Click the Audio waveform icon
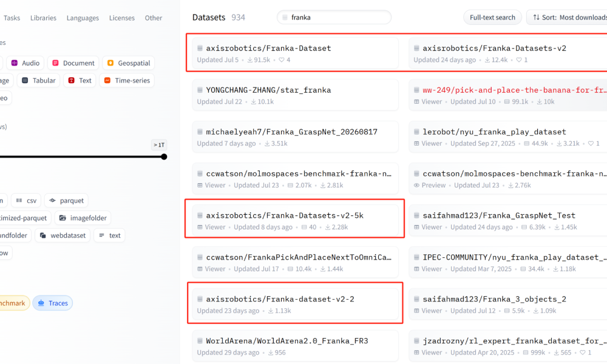Screen dimensions: 607x364 pyautogui.click(x=15, y=63)
